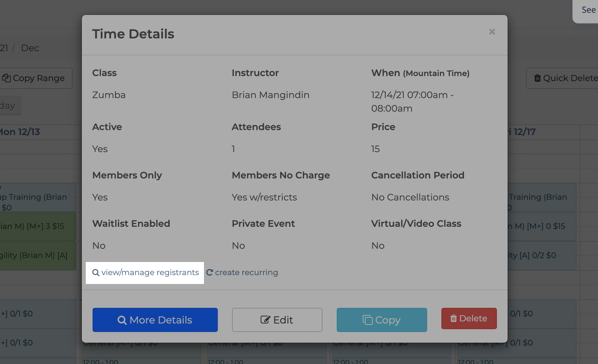This screenshot has height=364, width=598.
Task: Click the duplicate icon on Copy button
Action: coord(367,320)
